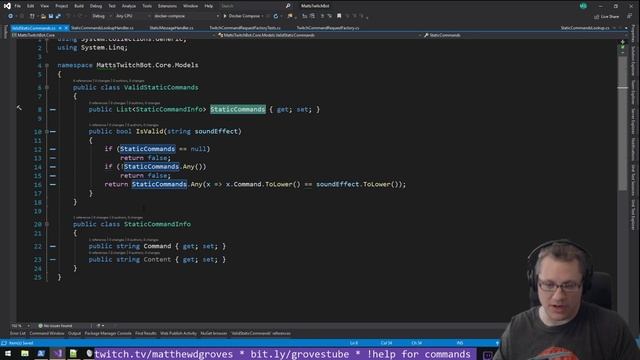Image resolution: width=640 pixels, height=360 pixels.
Task: Click the Live Share button
Action: click(x=607, y=16)
